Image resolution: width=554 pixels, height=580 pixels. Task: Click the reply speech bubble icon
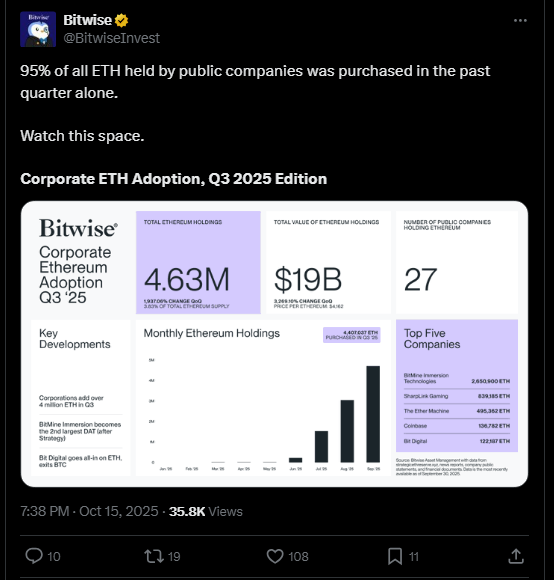(34, 556)
